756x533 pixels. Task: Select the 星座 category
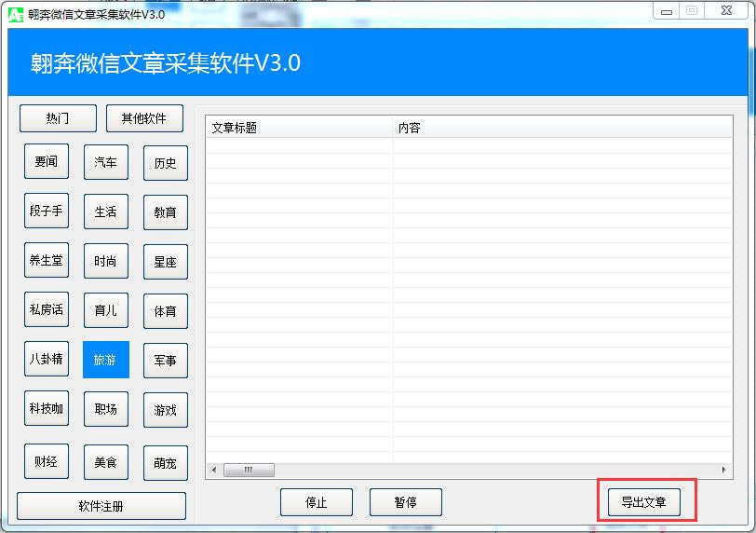(166, 262)
